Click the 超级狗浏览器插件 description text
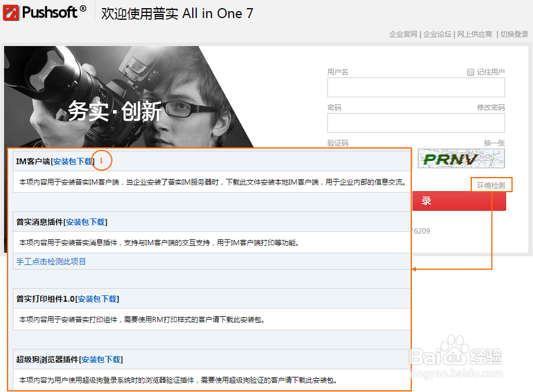Viewport: 533px width, 392px height. 178,380
